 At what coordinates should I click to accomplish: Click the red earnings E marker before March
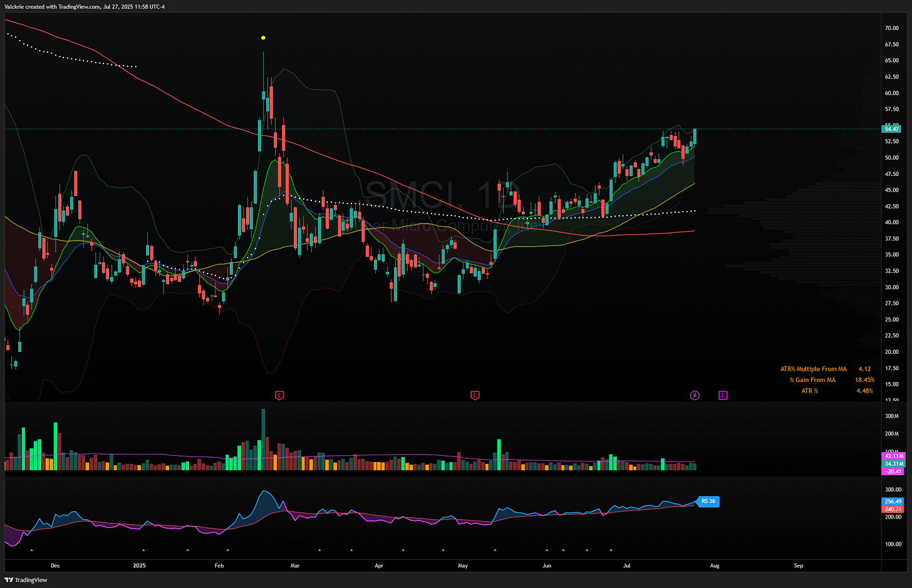(280, 395)
